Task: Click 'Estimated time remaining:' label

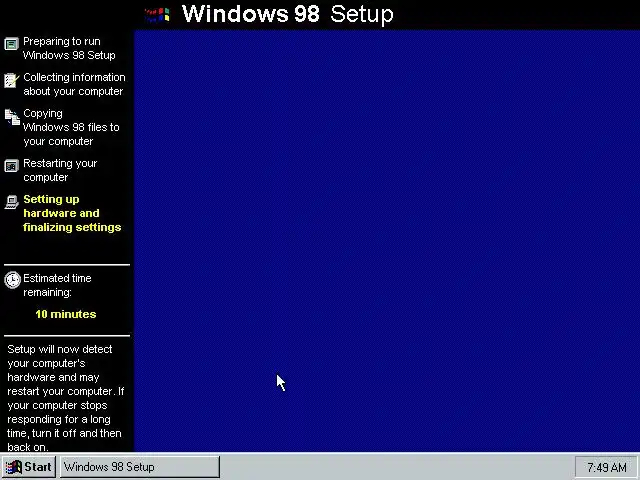Action: (57, 285)
